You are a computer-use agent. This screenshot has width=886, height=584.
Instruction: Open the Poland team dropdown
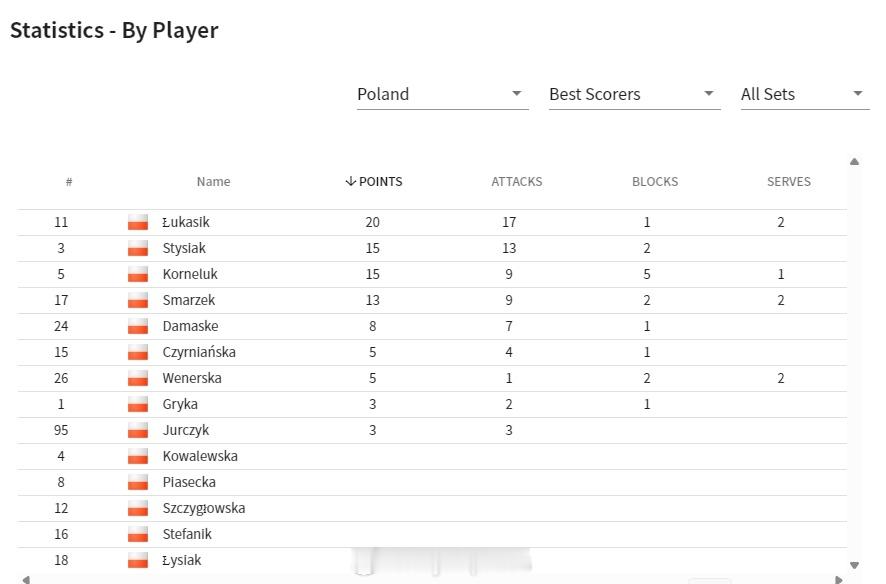point(442,94)
